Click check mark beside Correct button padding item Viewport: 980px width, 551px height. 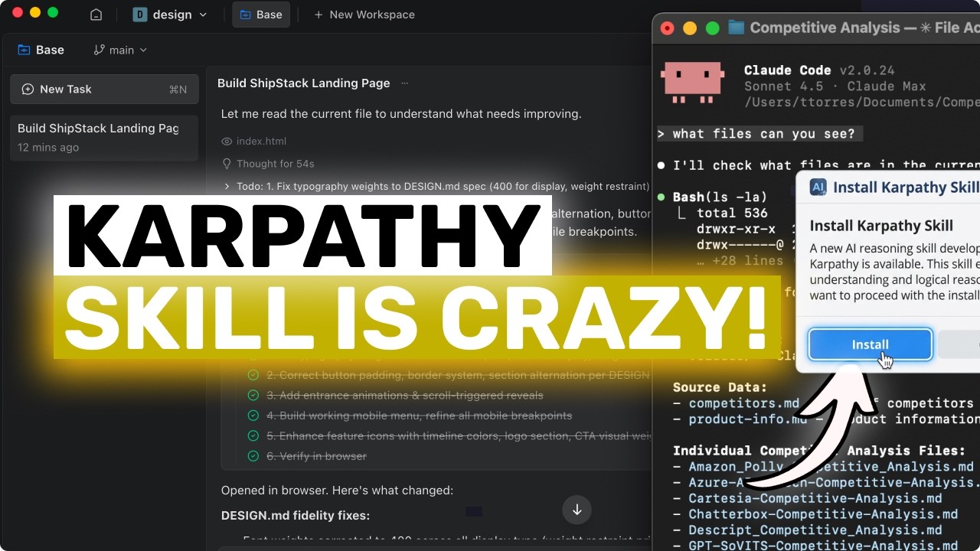pyautogui.click(x=253, y=375)
